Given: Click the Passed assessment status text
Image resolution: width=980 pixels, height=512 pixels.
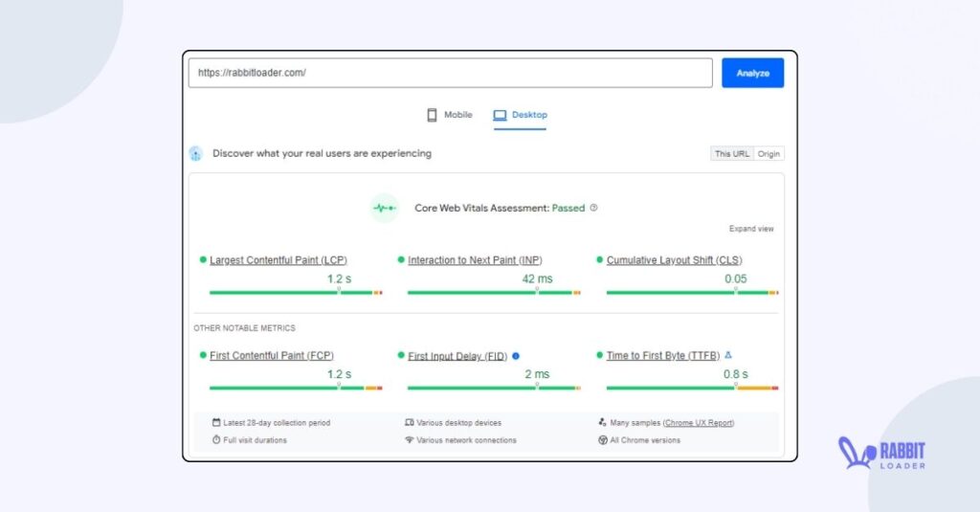Looking at the screenshot, I should point(568,209).
